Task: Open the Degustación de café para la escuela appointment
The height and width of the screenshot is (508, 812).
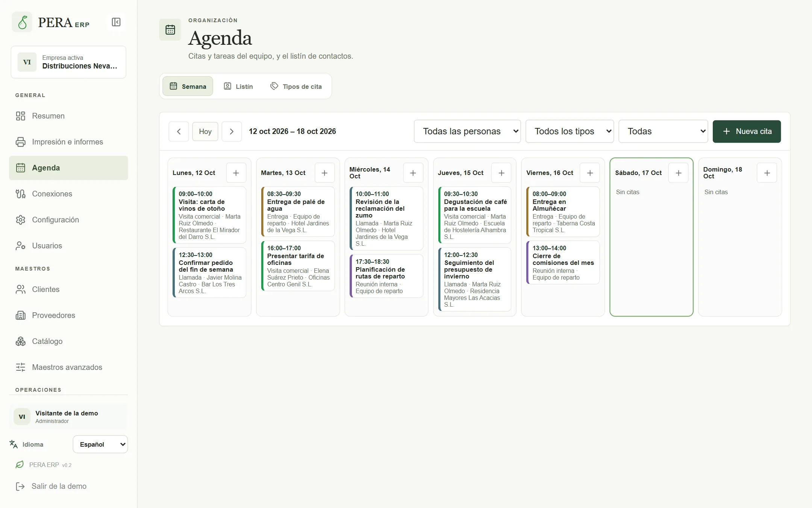Action: coord(475,215)
